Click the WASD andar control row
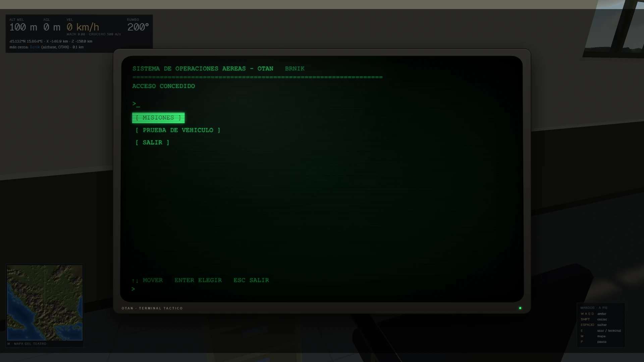 (x=600, y=314)
